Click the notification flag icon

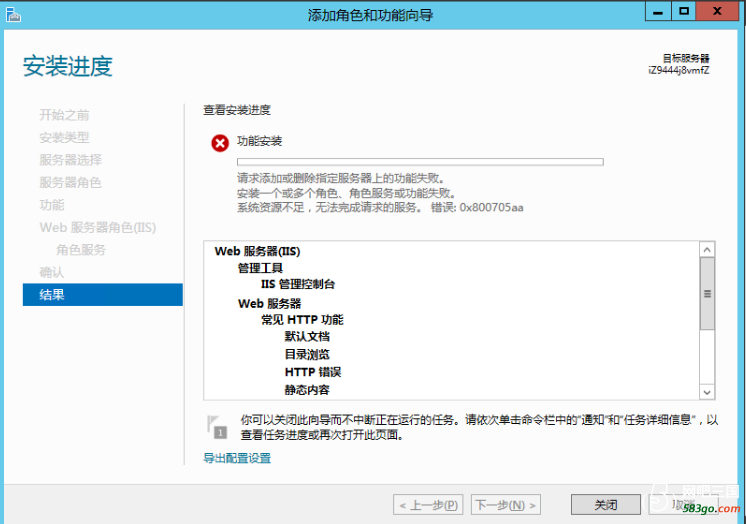click(x=217, y=427)
